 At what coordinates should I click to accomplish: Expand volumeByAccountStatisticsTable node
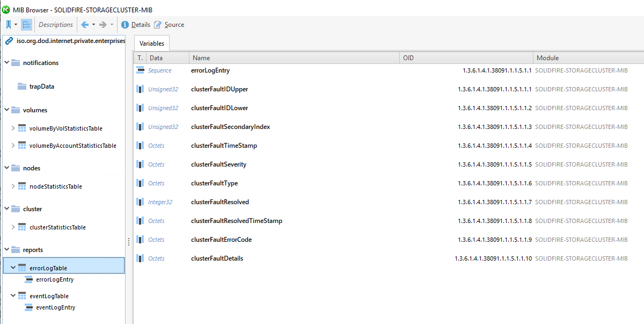pyautogui.click(x=13, y=146)
